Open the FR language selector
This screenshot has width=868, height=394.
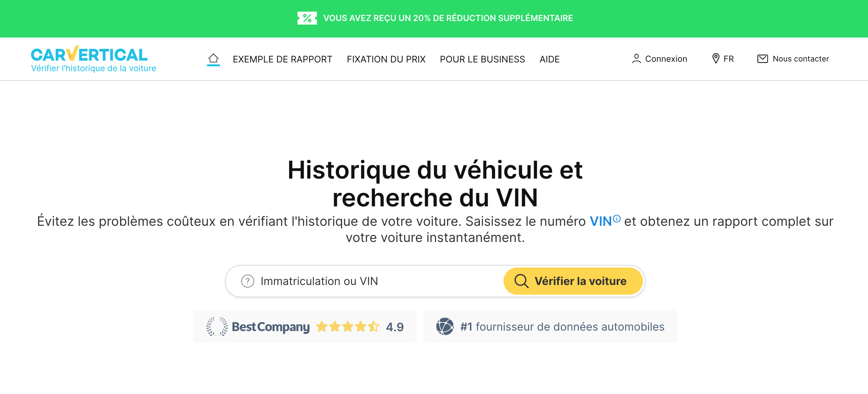pyautogui.click(x=728, y=58)
